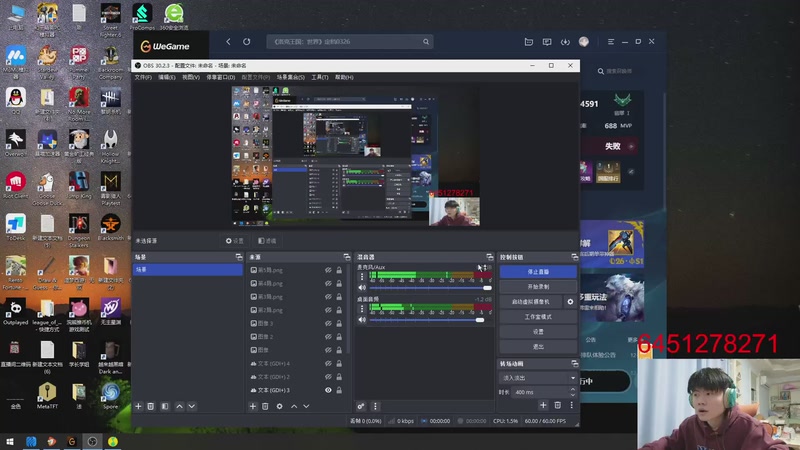
Task: Show the 第5局.png source
Action: pyautogui.click(x=328, y=270)
